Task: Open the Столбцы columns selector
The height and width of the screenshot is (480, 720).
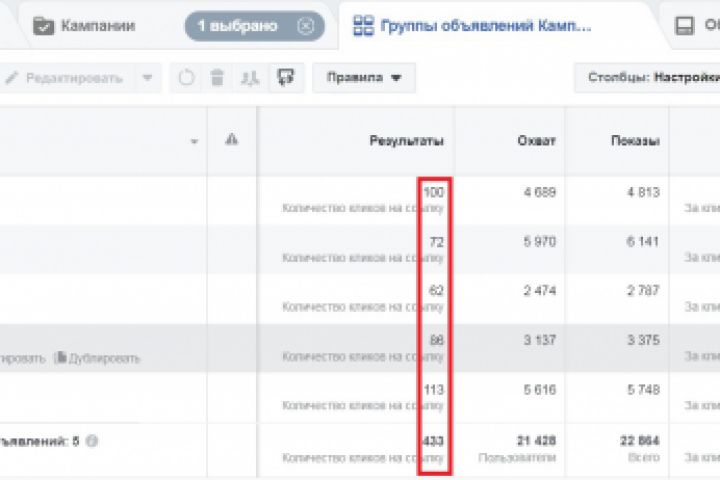Action: tap(650, 77)
